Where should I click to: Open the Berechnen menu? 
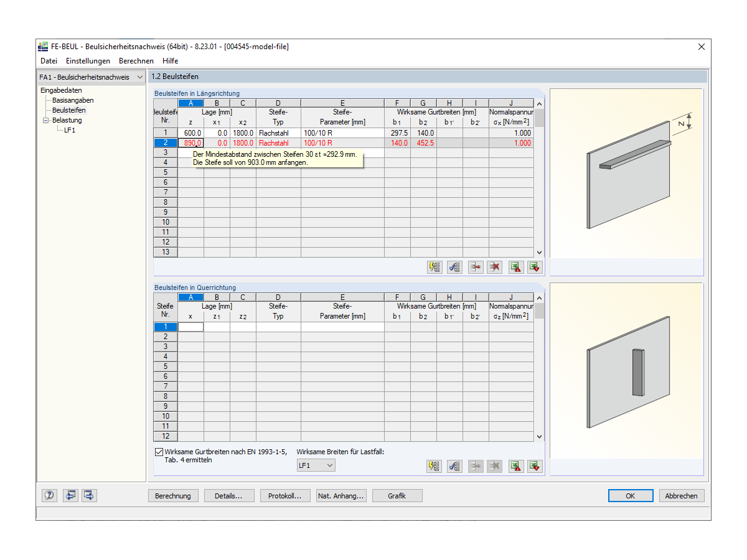pos(136,60)
